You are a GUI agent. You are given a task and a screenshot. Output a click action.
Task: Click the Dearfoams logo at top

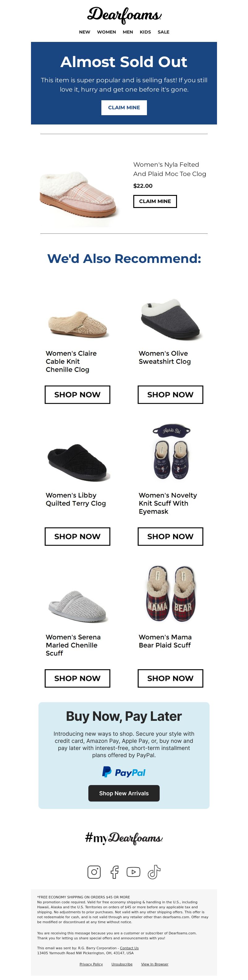click(x=124, y=15)
